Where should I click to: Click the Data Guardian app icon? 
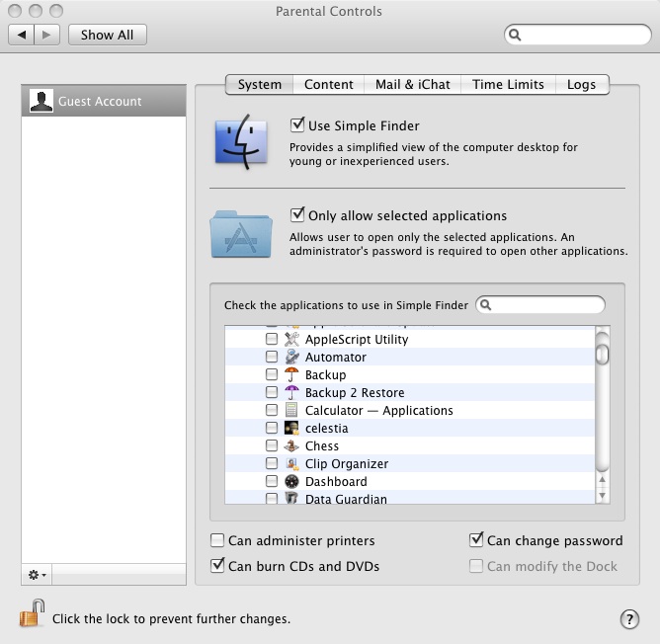pos(291,498)
